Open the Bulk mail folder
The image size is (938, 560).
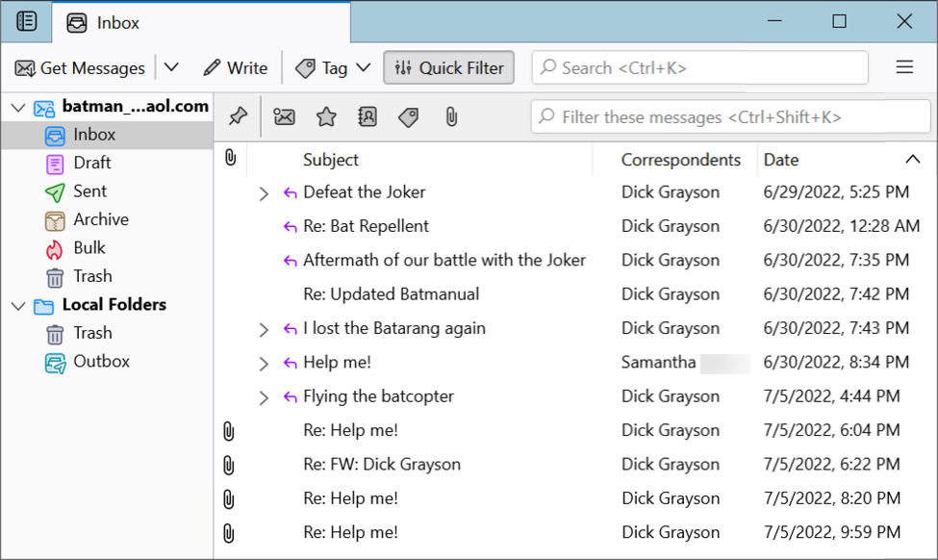pos(89,248)
